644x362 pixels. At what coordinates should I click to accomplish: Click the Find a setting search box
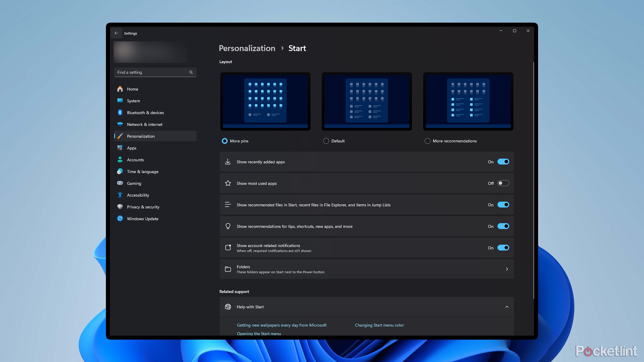point(155,72)
